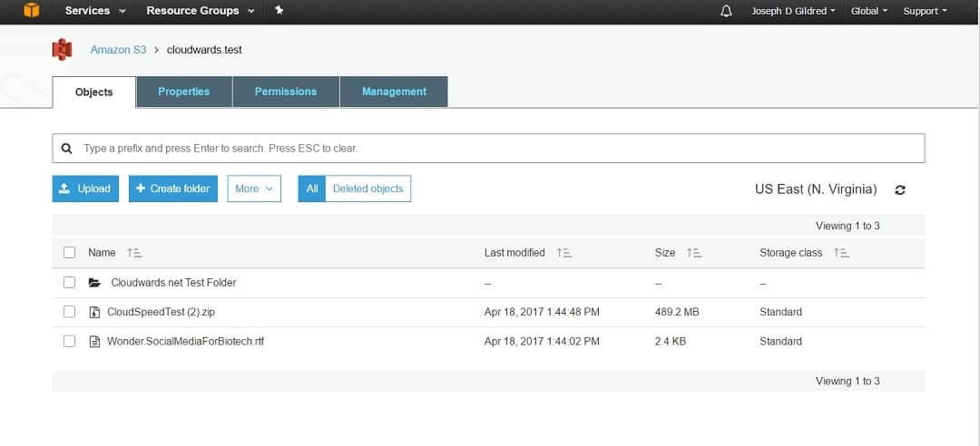Show All objects toggle
The image size is (980, 446).
coord(312,189)
